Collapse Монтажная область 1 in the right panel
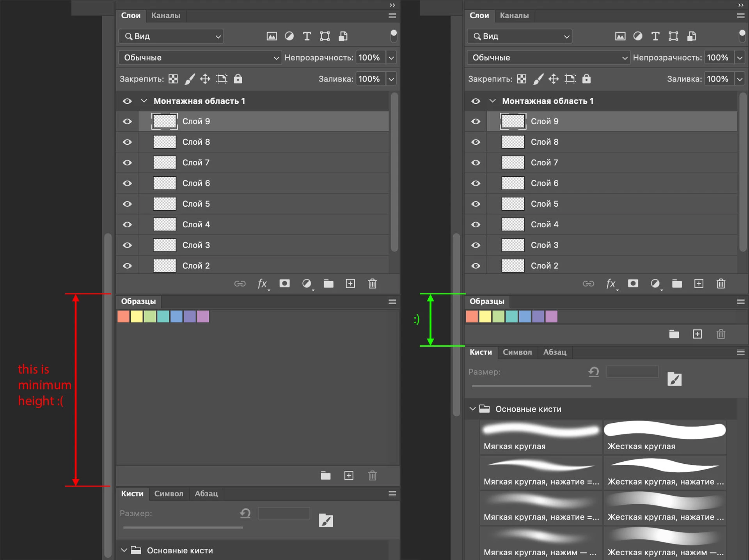The image size is (749, 560). coord(492,101)
